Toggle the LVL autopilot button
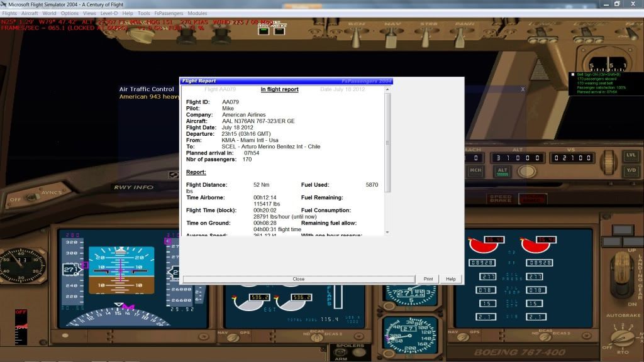 tap(631, 156)
